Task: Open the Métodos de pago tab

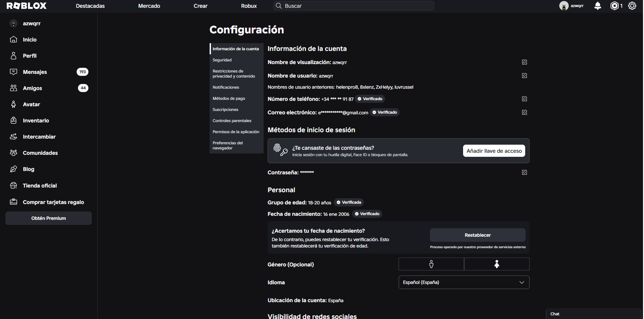Action: point(237,98)
